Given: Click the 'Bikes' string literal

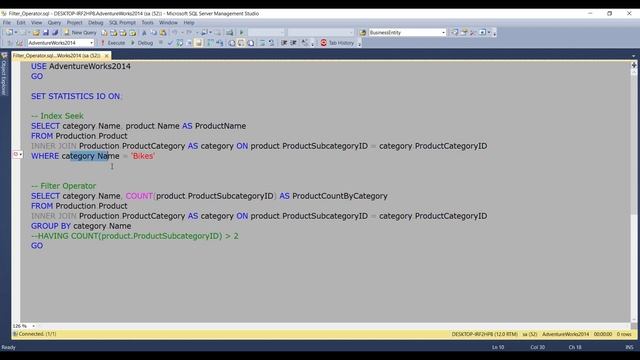Looking at the screenshot, I should [143, 156].
